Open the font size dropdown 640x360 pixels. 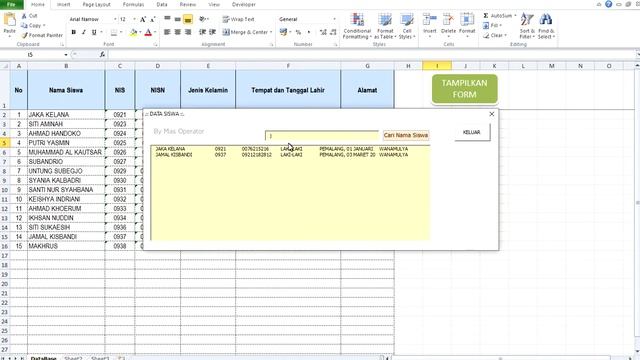(x=134, y=19)
